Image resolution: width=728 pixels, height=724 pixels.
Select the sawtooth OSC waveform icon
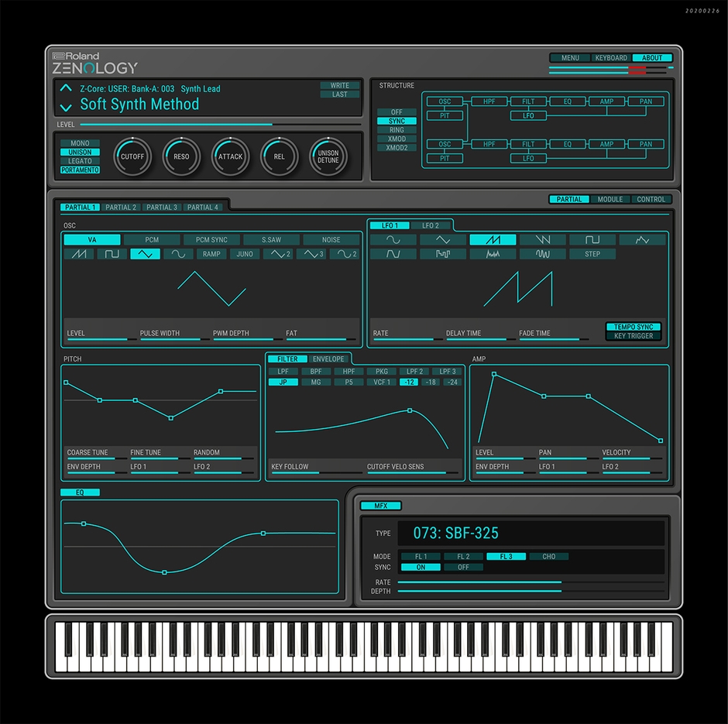click(x=79, y=254)
